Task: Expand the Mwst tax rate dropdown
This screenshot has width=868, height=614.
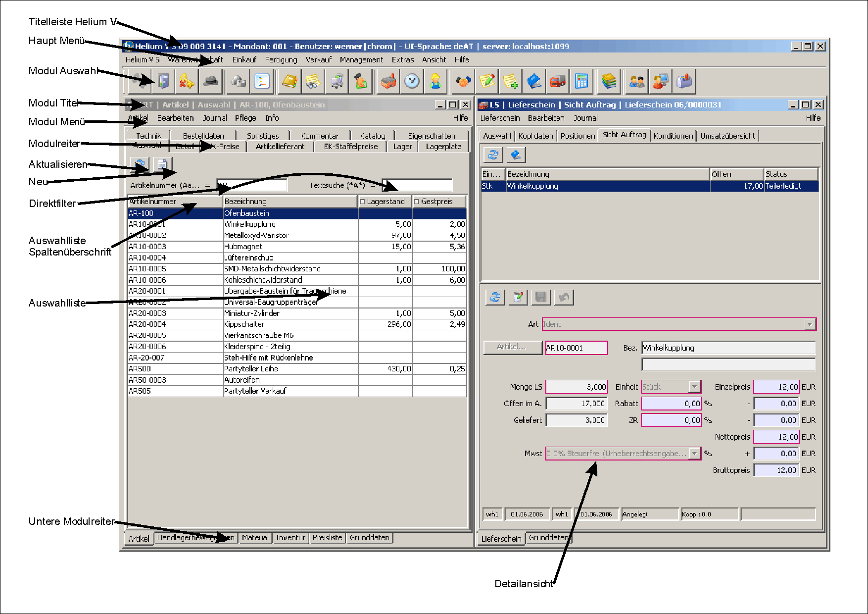Action: [x=694, y=454]
